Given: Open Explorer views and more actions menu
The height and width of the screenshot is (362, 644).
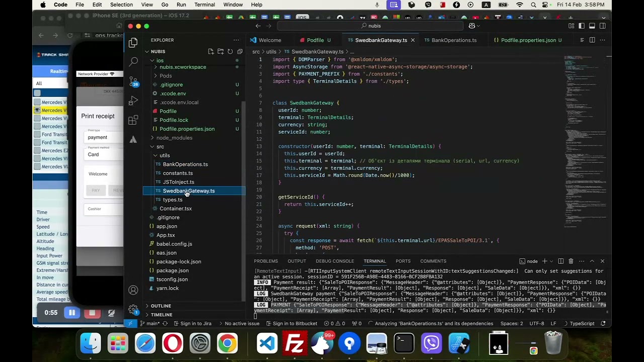Looking at the screenshot, I should click(x=236, y=40).
